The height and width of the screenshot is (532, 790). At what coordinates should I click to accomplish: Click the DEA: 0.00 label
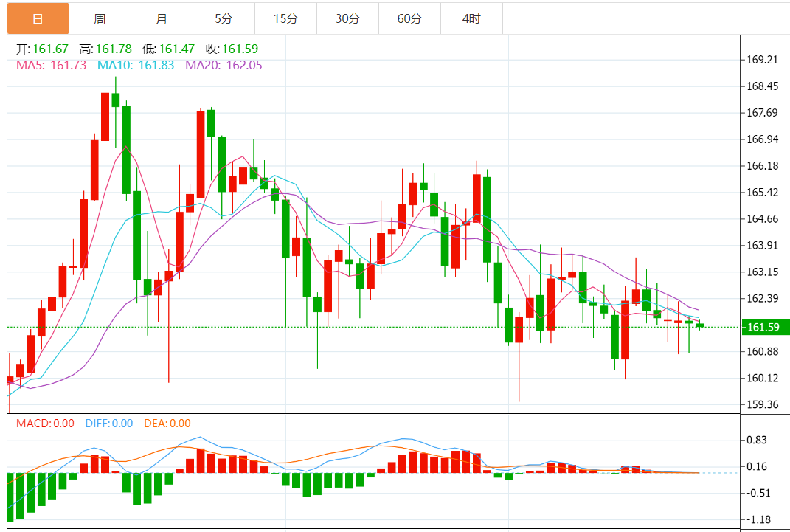[167, 424]
